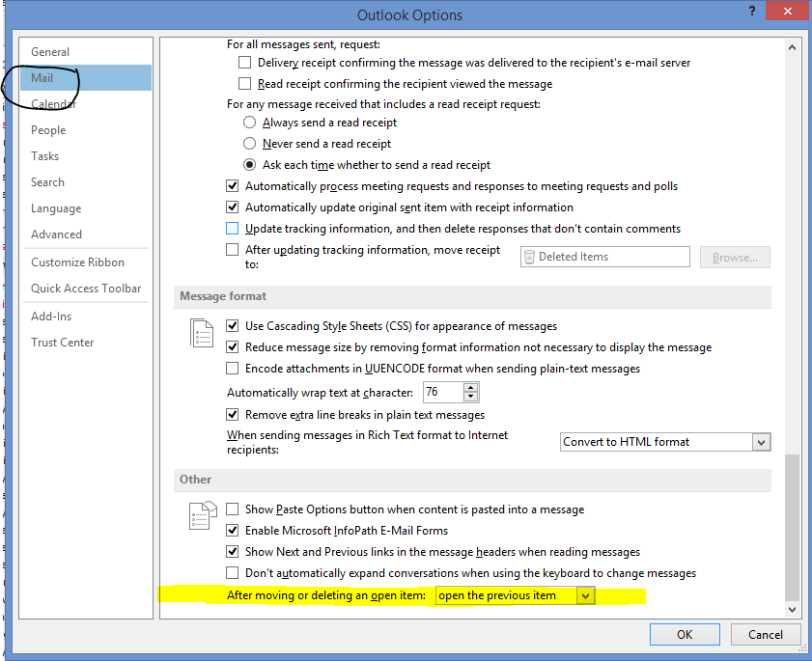Check Update tracking information delete responses
The height and width of the screenshot is (661, 812).
point(233,229)
